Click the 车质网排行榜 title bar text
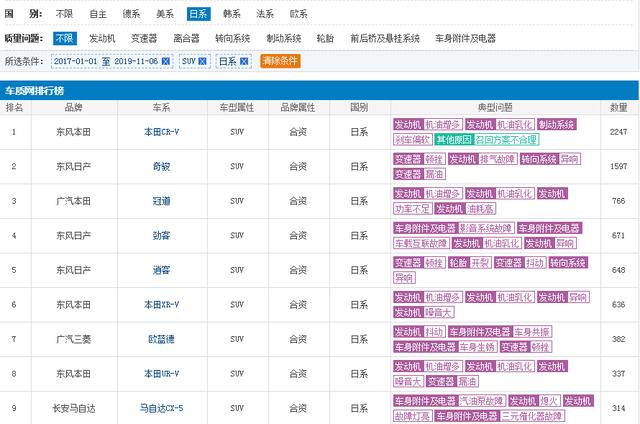This screenshot has height=424, width=640. coord(34,91)
